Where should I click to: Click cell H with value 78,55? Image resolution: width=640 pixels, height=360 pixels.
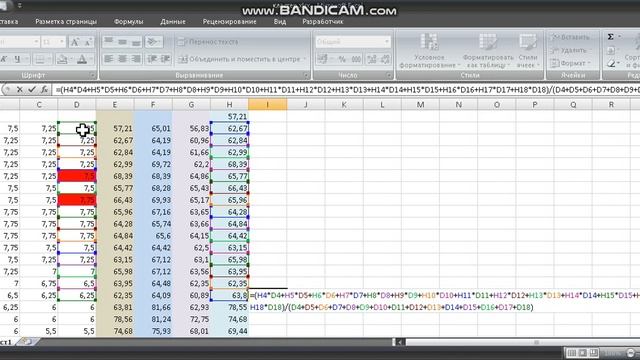point(229,307)
